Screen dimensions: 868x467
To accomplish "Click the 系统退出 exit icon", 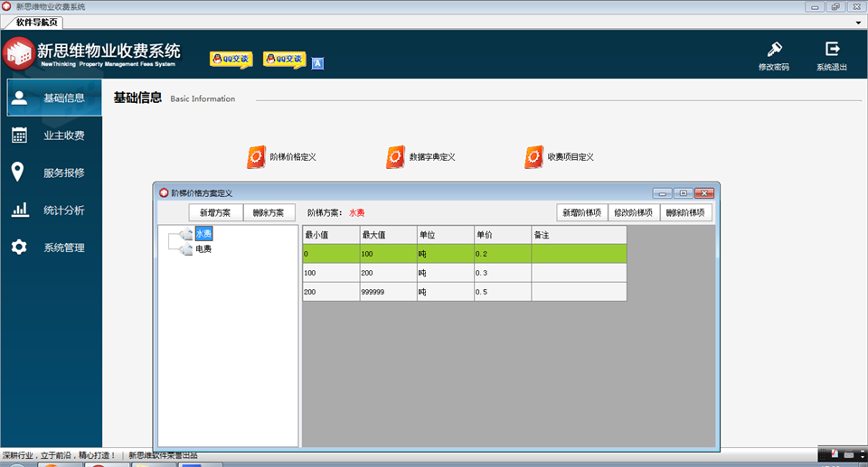I will click(x=832, y=49).
